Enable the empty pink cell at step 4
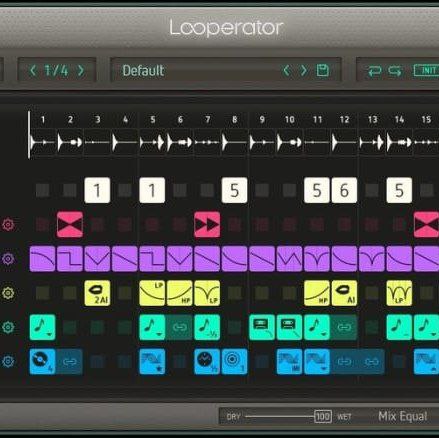439x438 pixels. tap(125, 225)
